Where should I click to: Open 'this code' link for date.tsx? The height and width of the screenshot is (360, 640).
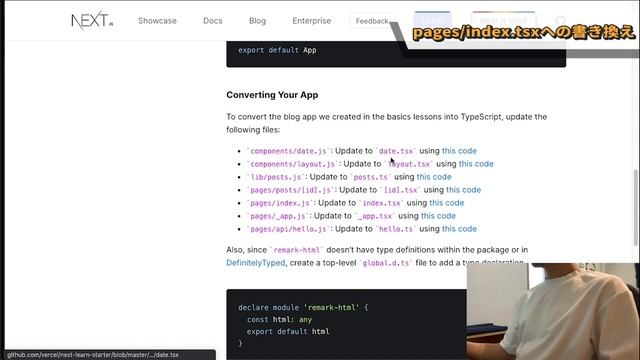coord(459,151)
